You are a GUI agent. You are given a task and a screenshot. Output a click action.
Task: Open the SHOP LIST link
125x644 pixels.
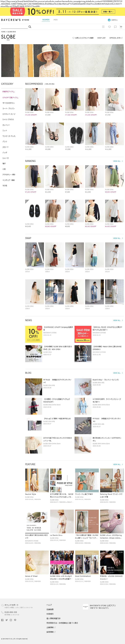[x=101, y=38]
